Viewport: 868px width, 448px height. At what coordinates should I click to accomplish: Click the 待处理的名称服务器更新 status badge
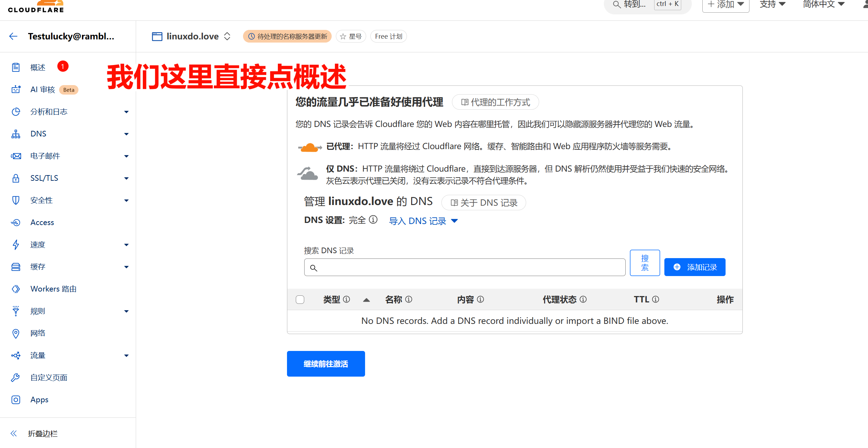pos(287,36)
